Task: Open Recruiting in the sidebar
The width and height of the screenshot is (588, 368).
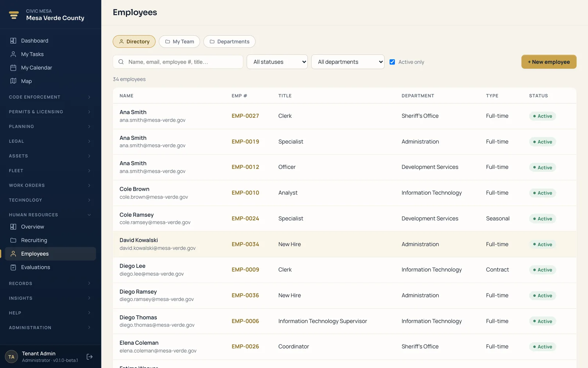Action: click(50, 240)
